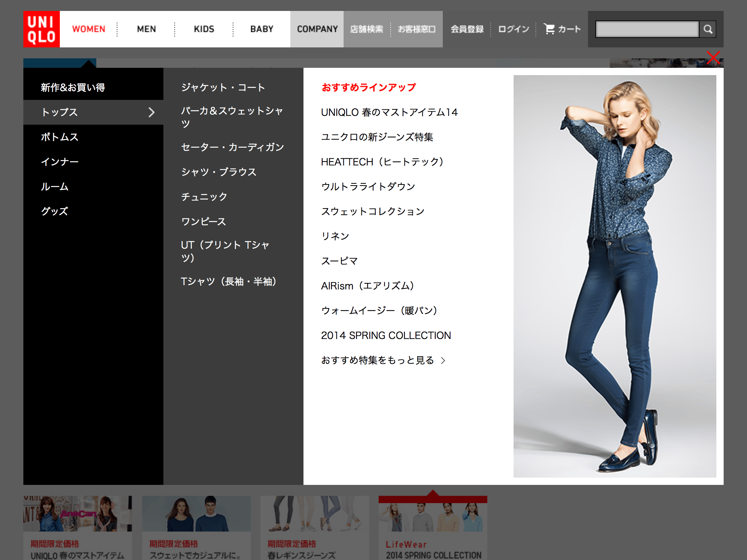747x560 pixels.
Task: Expand the トップス chevron arrow
Action: coord(151,112)
